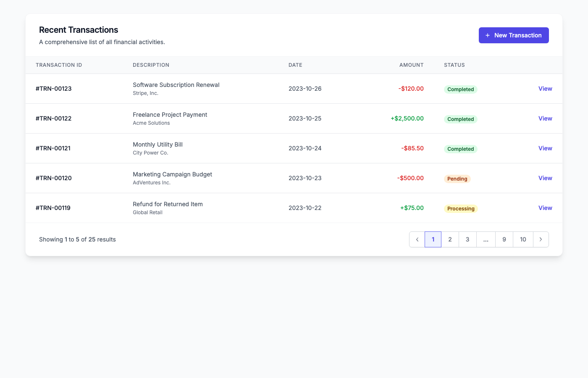Select page 2 of results
588x378 pixels.
pos(450,239)
